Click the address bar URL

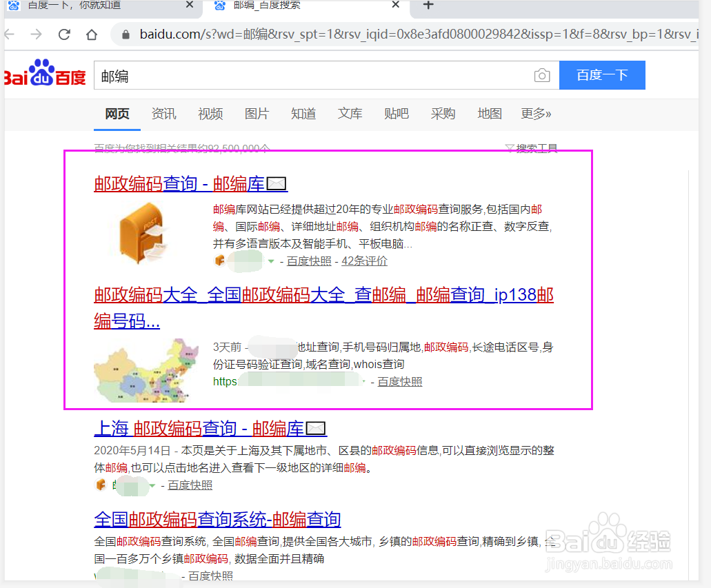pos(419,34)
